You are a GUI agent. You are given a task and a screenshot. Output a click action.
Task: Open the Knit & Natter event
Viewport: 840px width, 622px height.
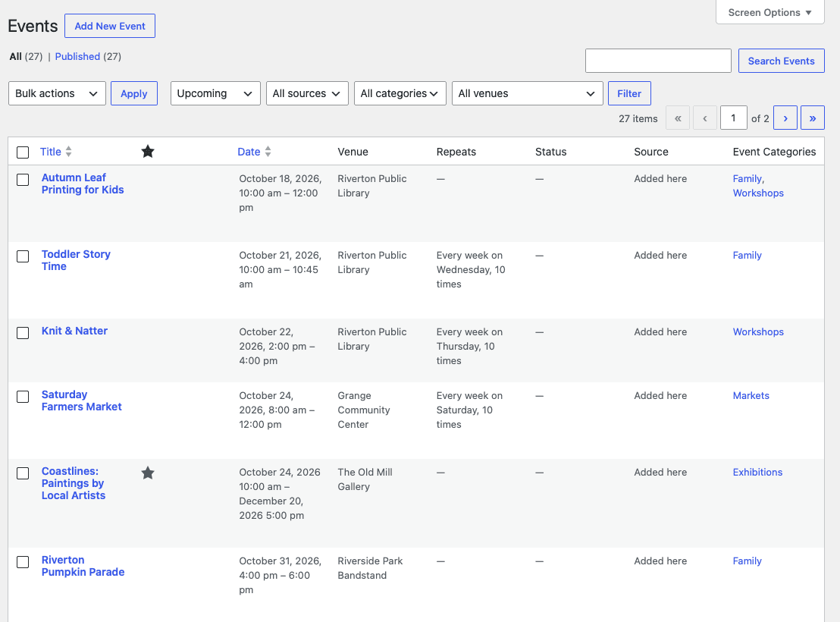pos(74,331)
